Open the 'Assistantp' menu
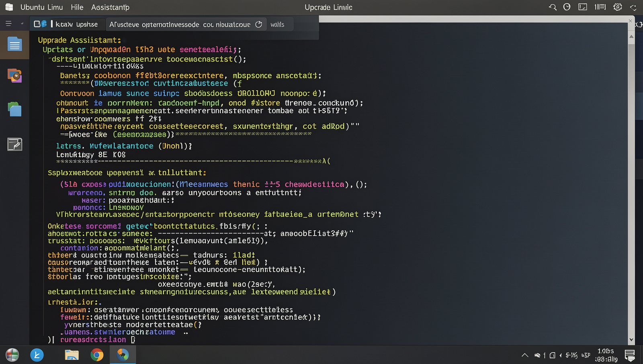This screenshot has width=643, height=364. [110, 7]
